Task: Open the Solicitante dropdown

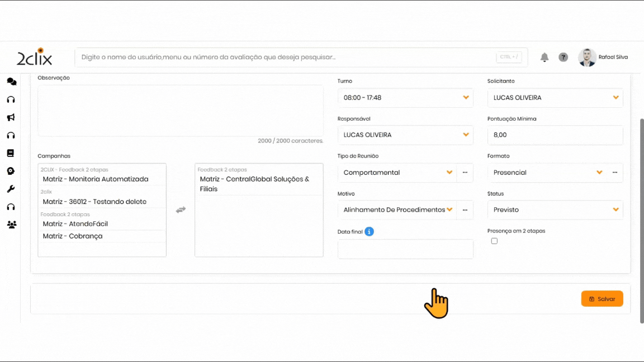Action: coord(555,98)
